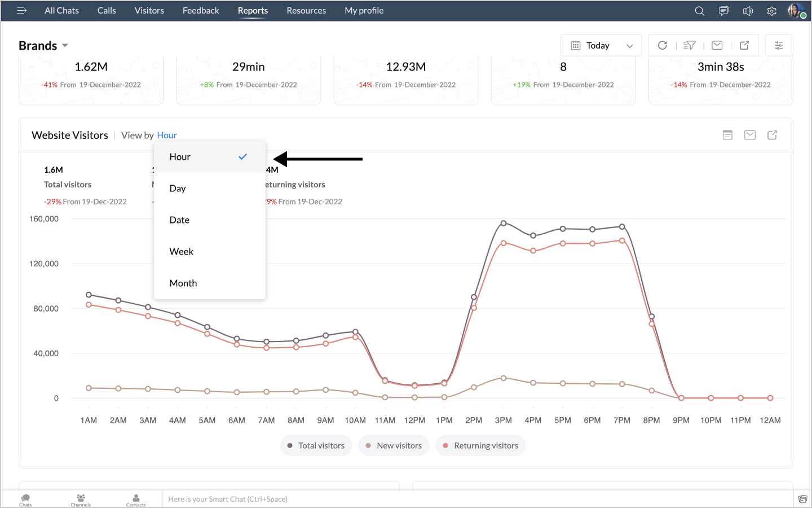Toggle Returning visitors series in legend

(480, 445)
